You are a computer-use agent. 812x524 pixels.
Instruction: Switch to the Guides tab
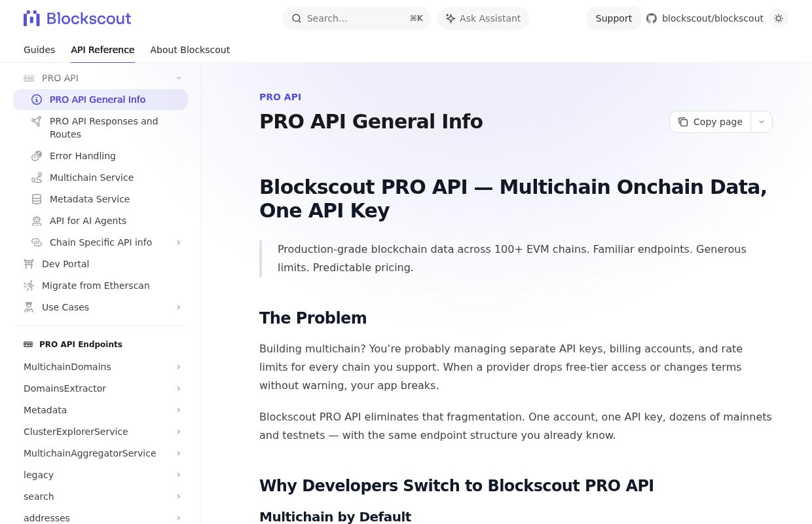click(x=39, y=50)
